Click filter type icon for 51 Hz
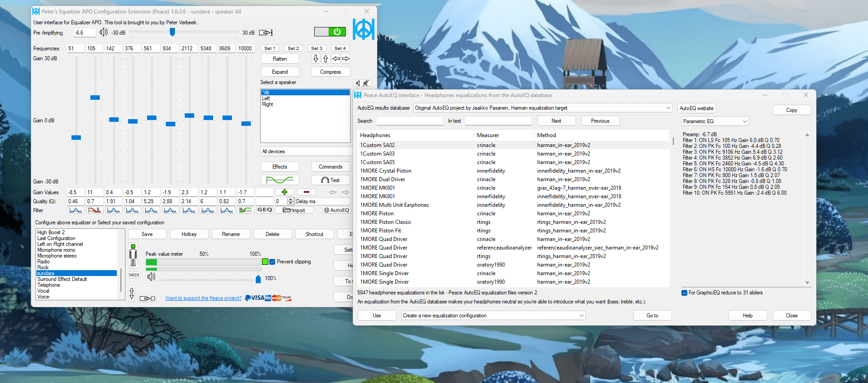 pyautogui.click(x=76, y=210)
